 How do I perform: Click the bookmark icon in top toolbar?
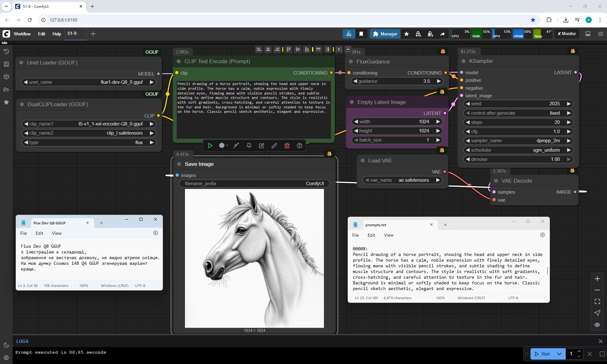pos(361,34)
